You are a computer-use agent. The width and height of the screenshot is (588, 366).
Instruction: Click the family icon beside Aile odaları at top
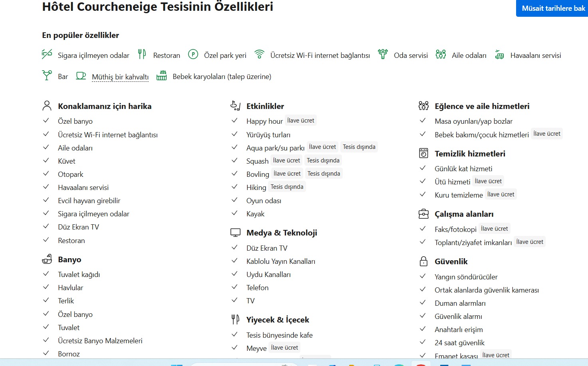click(x=441, y=54)
